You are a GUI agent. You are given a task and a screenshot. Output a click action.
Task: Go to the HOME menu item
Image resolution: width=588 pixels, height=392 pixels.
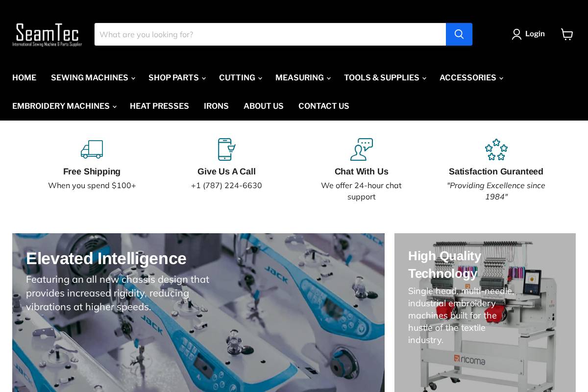(x=24, y=77)
